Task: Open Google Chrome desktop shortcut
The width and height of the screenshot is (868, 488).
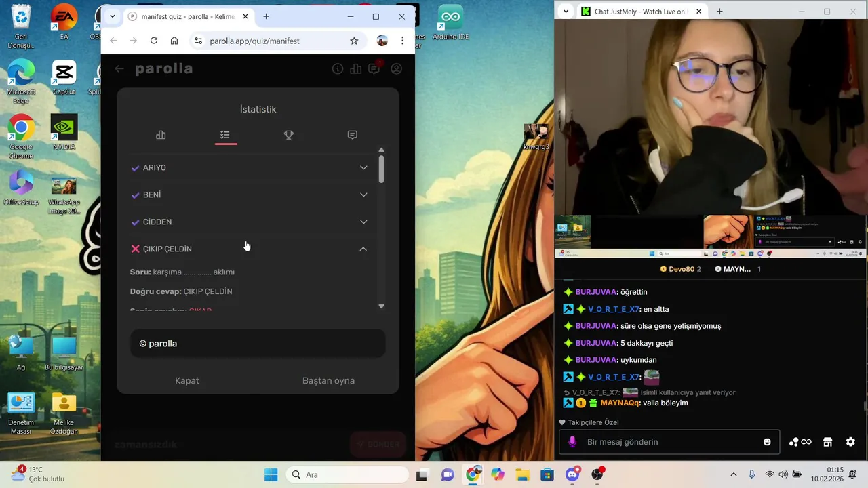Action: pos(21,137)
